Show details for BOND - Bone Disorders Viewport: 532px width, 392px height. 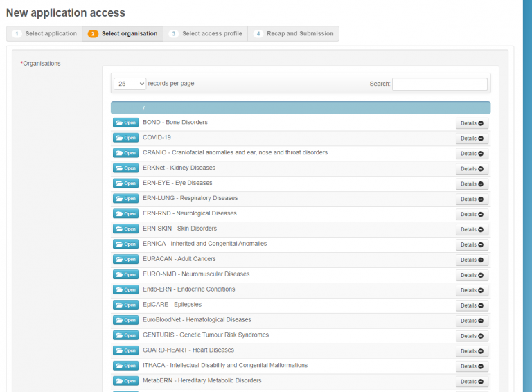[472, 123]
